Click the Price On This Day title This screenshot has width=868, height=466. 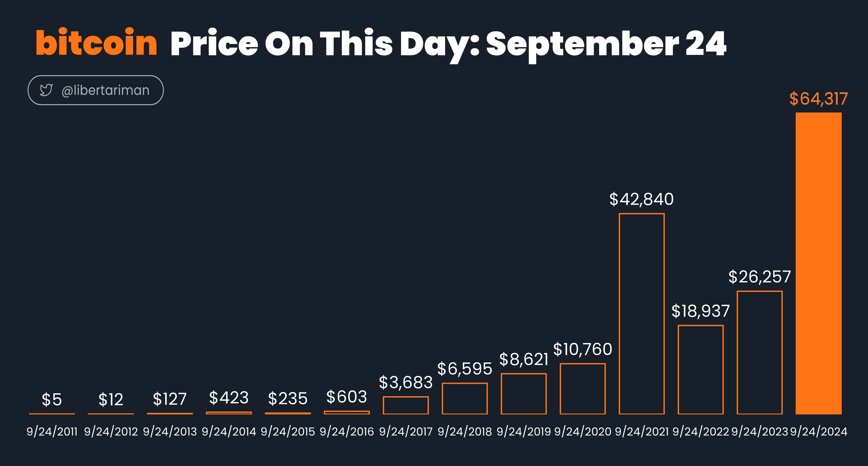pos(448,44)
